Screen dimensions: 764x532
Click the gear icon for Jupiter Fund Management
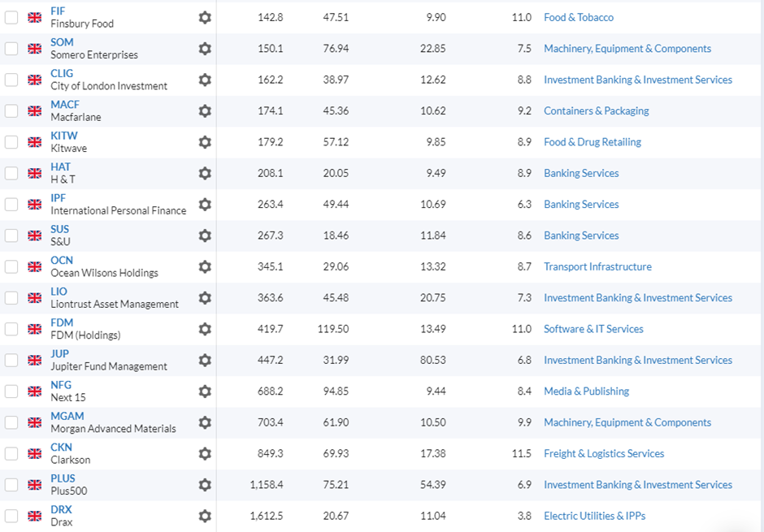[205, 360]
